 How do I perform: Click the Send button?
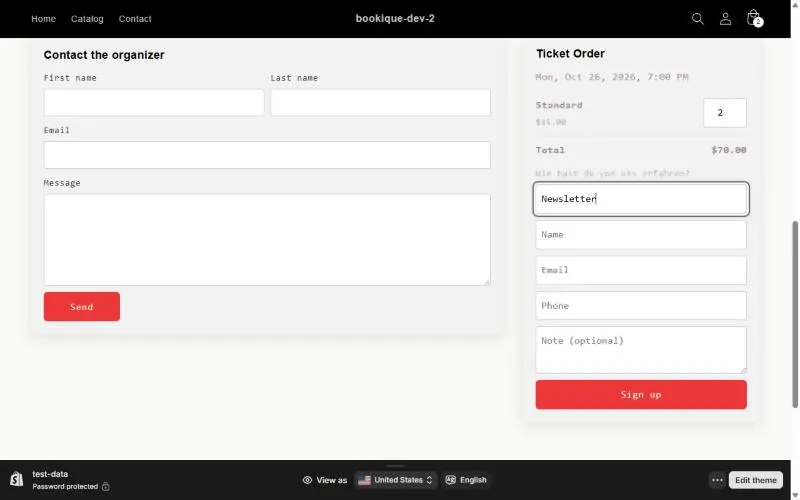[82, 307]
